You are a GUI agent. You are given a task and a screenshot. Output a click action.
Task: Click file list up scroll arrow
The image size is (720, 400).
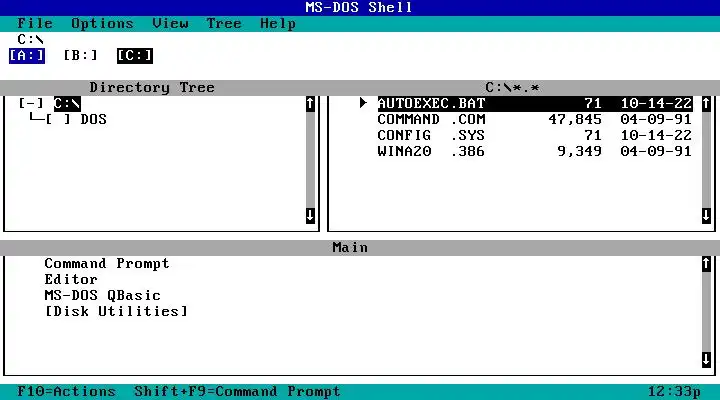[706, 104]
